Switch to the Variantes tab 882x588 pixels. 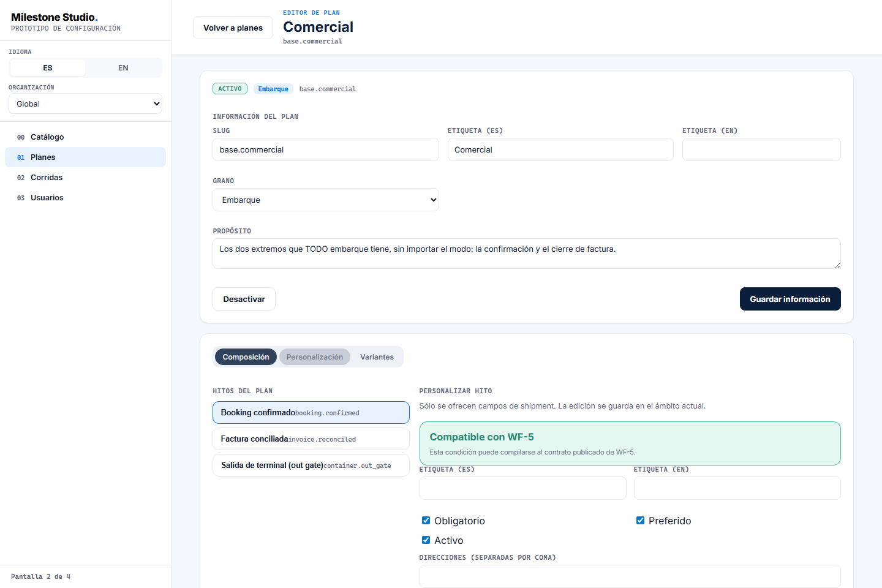coord(377,357)
